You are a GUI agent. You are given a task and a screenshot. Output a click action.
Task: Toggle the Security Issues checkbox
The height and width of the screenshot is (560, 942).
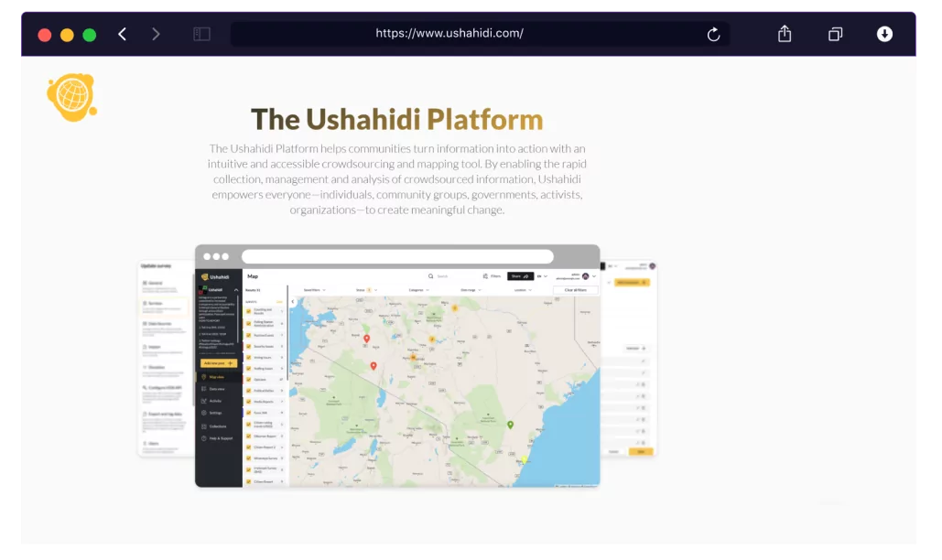point(249,346)
